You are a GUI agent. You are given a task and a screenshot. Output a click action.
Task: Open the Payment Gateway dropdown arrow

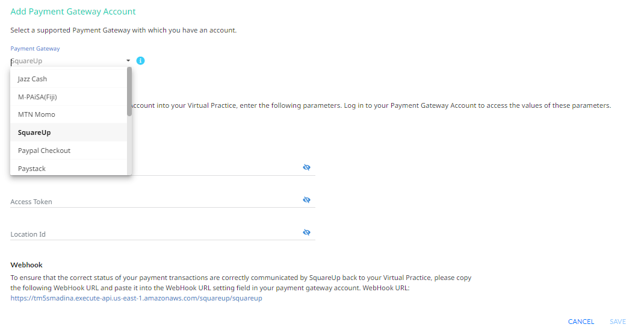click(x=128, y=61)
